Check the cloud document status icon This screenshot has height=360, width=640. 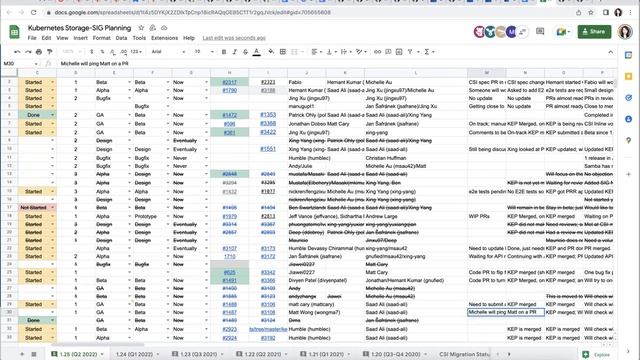pyautogui.click(x=164, y=28)
